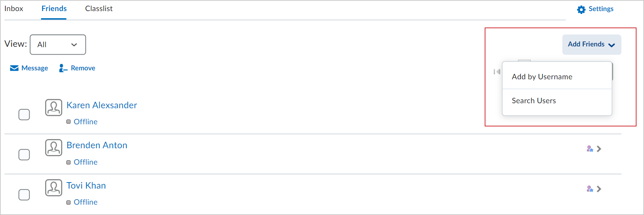Click Brenden Anton's profile avatar

click(x=54, y=147)
